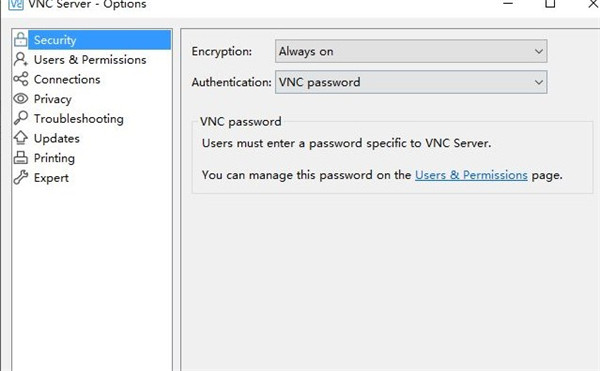600x371 pixels.
Task: Maximize the VNC Server Options window
Action: click(550, 4)
